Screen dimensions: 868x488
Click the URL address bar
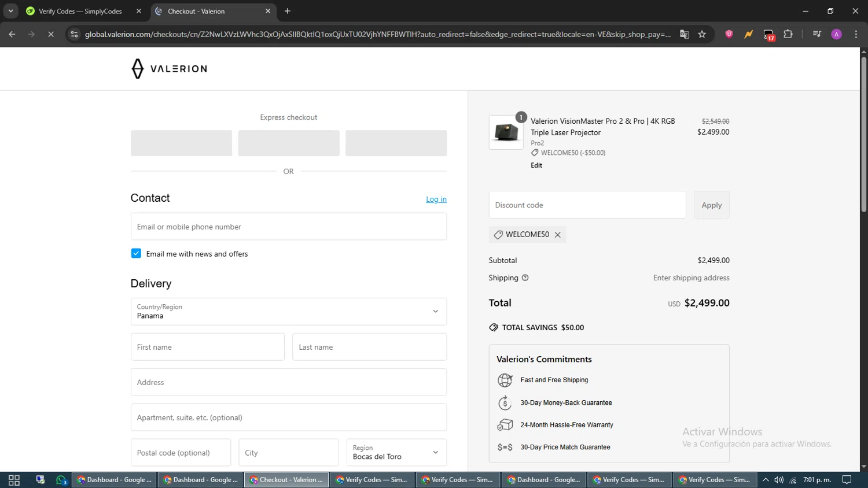pyautogui.click(x=378, y=34)
